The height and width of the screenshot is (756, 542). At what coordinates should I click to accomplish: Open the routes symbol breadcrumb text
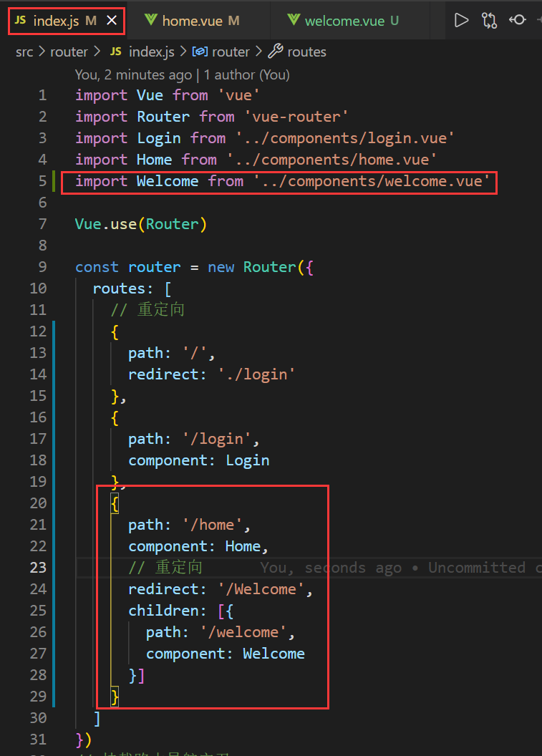pyautogui.click(x=306, y=52)
